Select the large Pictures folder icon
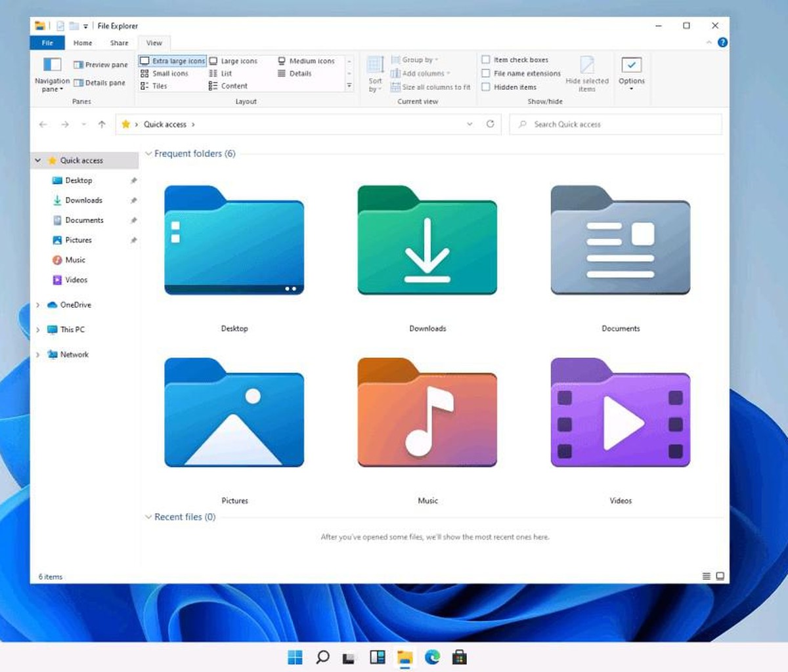788x672 pixels. pos(234,412)
